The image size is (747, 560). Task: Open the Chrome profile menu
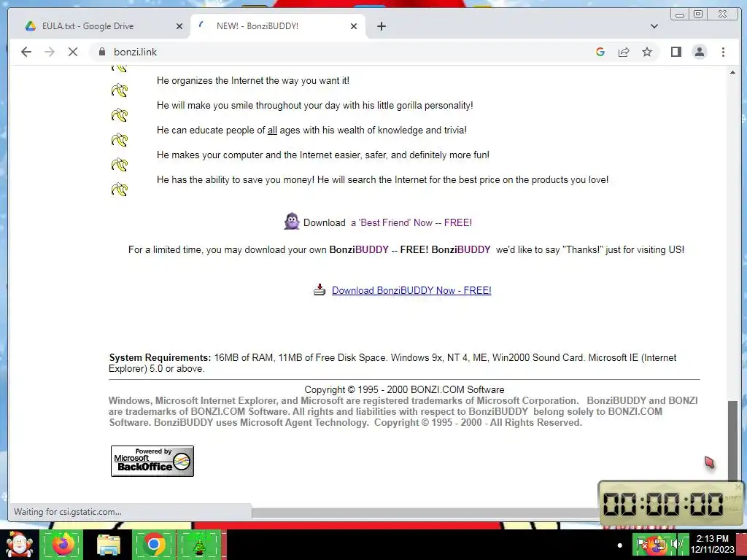point(700,52)
